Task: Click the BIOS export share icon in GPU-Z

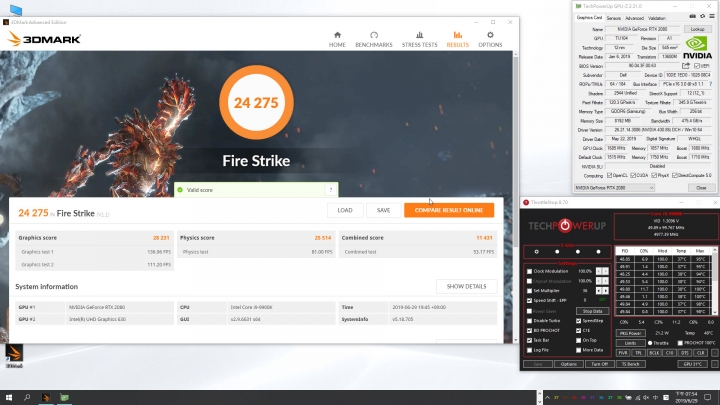Action: click(x=686, y=66)
